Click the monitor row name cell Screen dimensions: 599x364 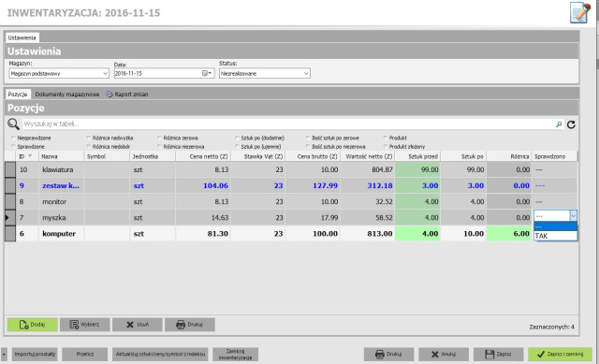tap(61, 202)
